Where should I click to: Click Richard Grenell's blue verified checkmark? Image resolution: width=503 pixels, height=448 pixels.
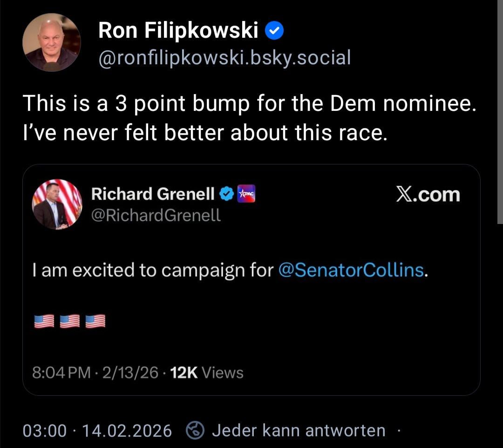(226, 194)
